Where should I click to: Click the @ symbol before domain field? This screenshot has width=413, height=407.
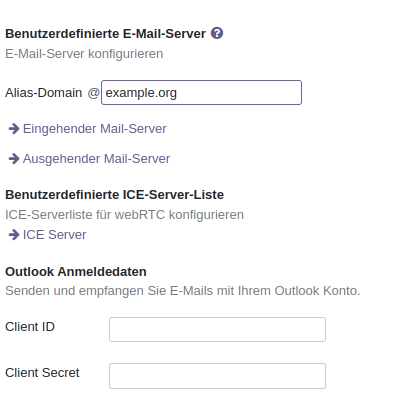tap(94, 93)
